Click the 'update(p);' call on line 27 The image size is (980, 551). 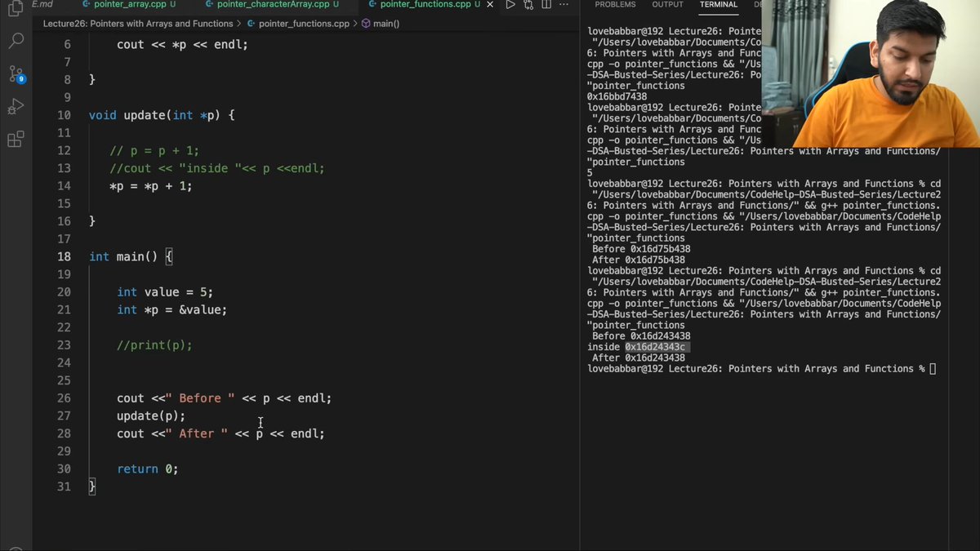[151, 415]
